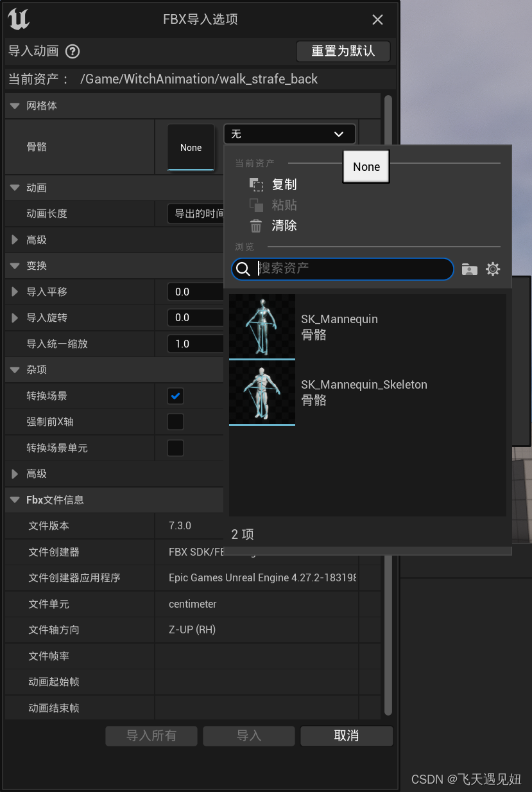
Task: Open the 骨骼 dropdown showing 无
Action: click(x=289, y=134)
